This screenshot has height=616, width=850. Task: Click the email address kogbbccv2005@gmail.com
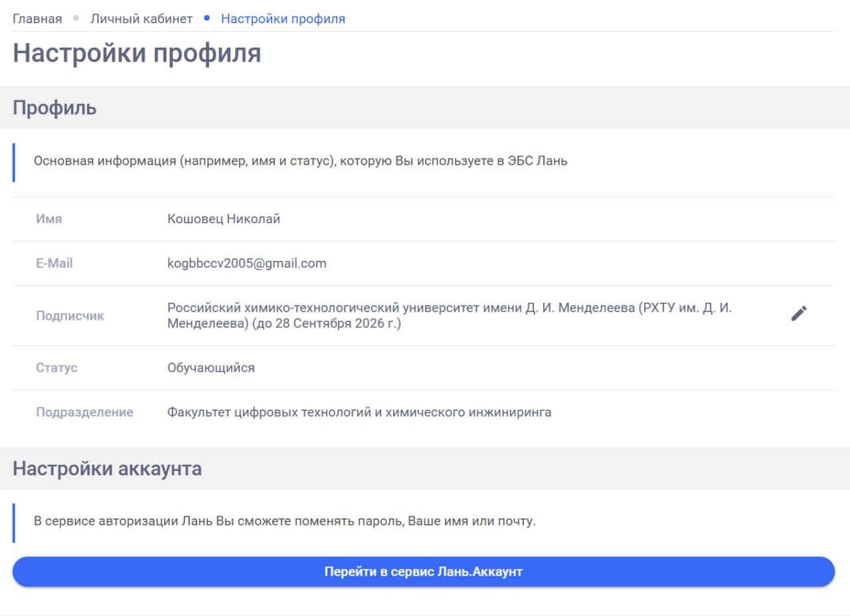pos(246,264)
